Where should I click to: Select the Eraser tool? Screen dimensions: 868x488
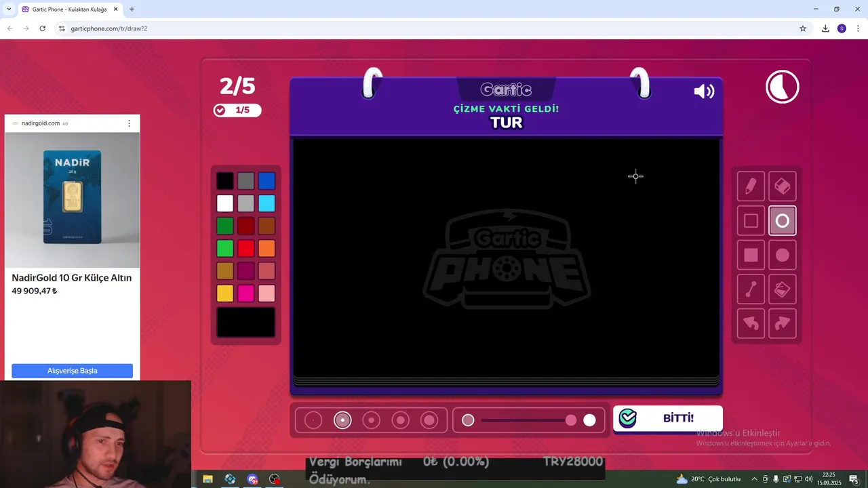tap(783, 186)
